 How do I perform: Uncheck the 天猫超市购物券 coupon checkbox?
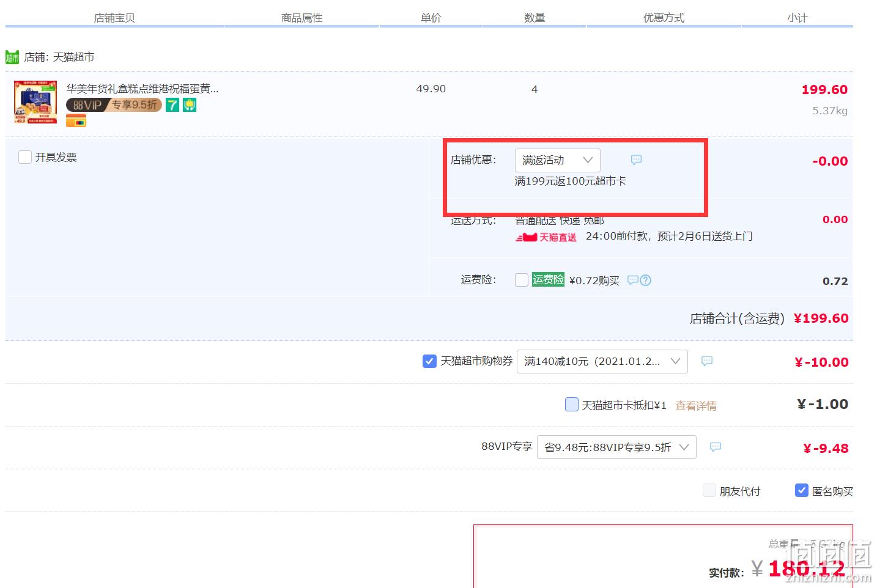pyautogui.click(x=429, y=361)
